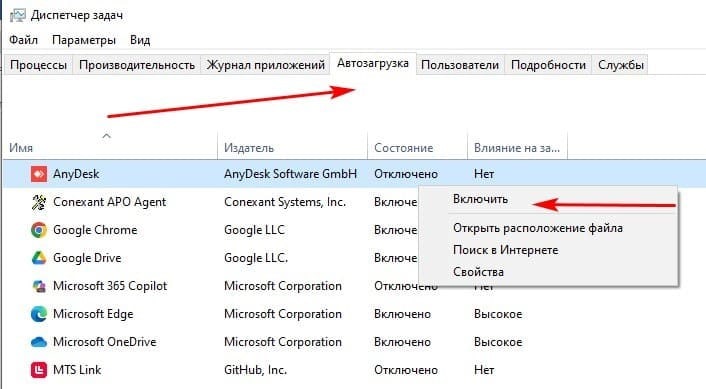This screenshot has height=389, width=706.
Task: Click the Microsoft Edge icon
Action: click(39, 314)
